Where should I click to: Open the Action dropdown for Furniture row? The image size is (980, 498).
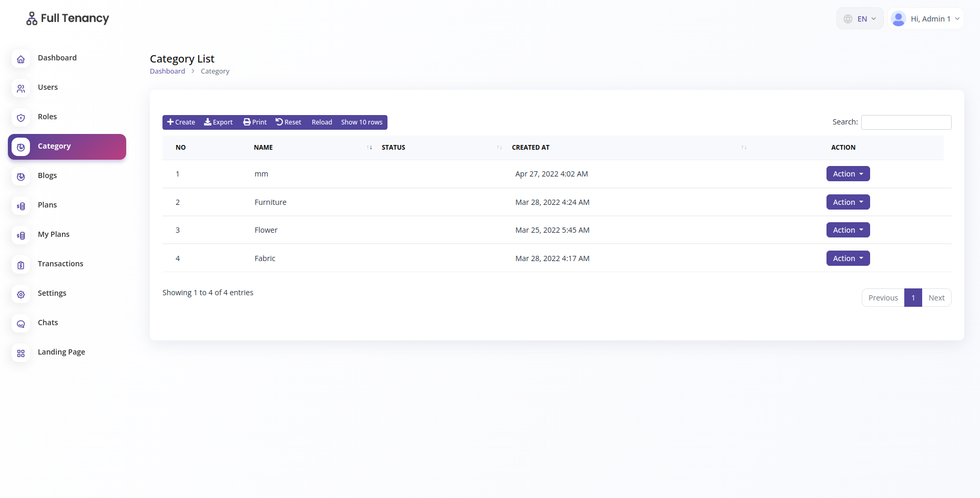click(x=848, y=202)
